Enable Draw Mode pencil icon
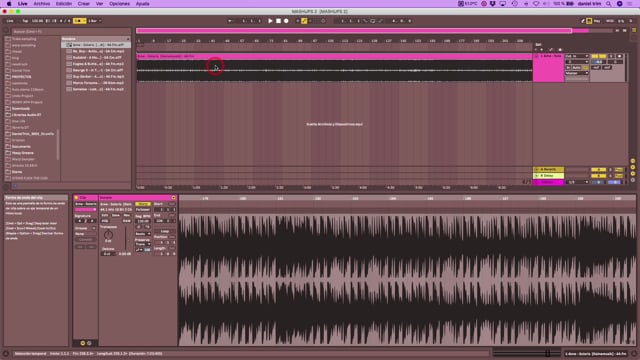Viewport: 640px width, 360px height. [583, 21]
